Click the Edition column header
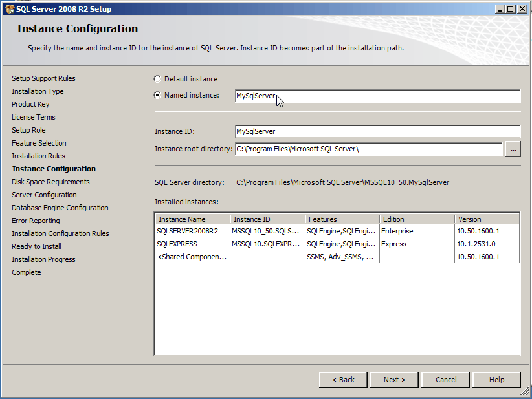 [416, 219]
